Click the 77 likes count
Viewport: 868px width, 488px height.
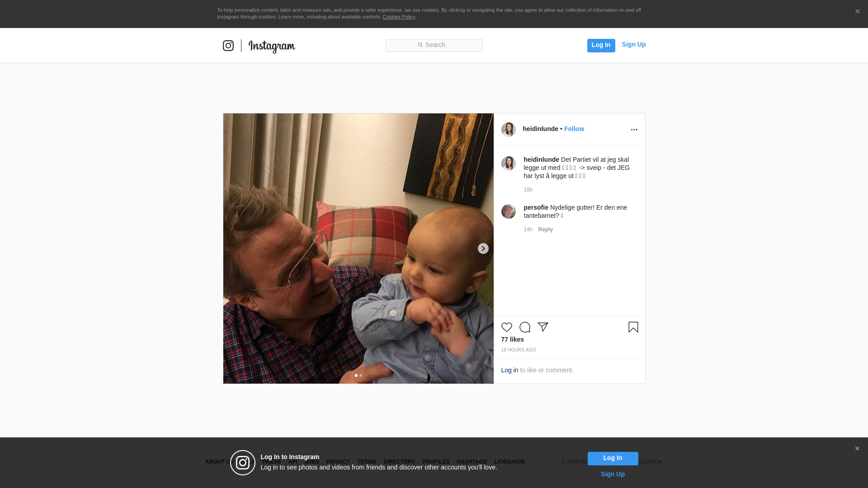point(513,339)
